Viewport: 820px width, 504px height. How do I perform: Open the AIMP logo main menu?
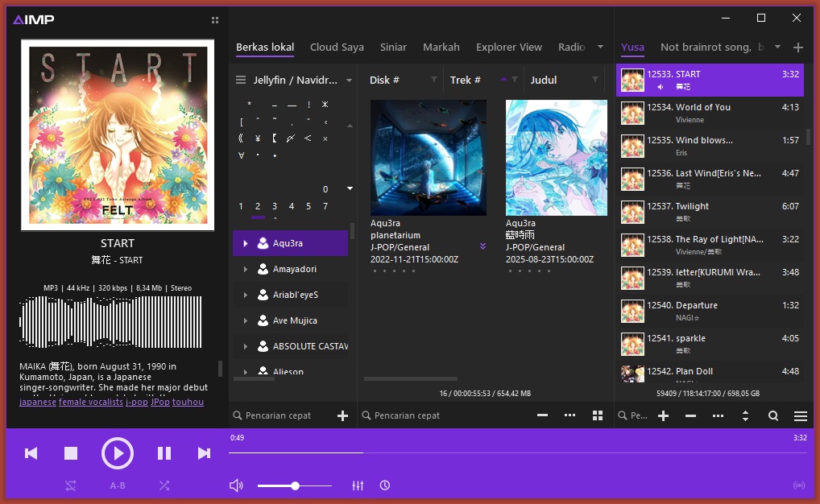point(34,20)
